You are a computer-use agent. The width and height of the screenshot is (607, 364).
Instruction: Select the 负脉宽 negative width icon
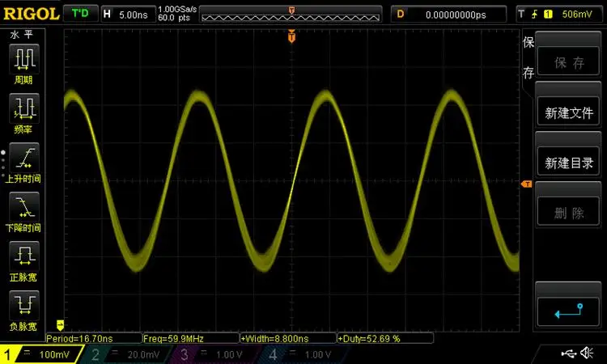(x=23, y=305)
